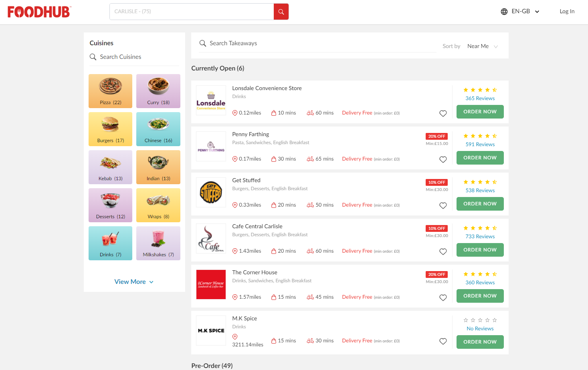Select the Drinks (7) cuisine tile

(110, 243)
